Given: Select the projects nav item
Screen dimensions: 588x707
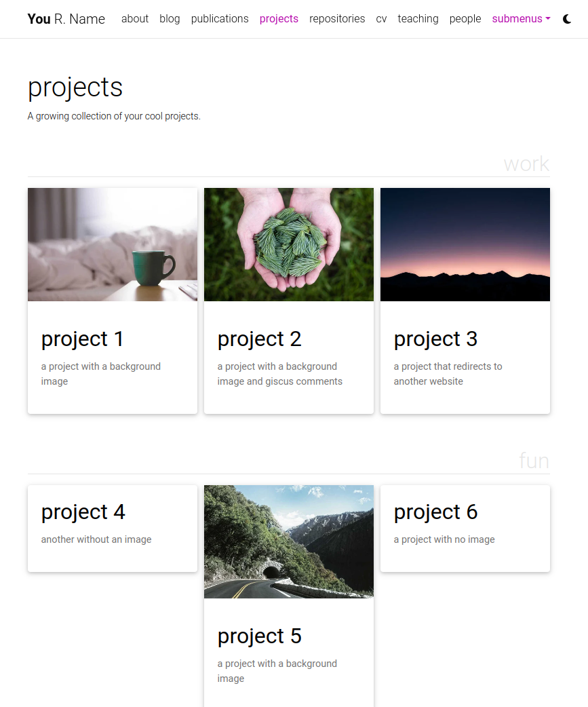Looking at the screenshot, I should click(x=279, y=19).
